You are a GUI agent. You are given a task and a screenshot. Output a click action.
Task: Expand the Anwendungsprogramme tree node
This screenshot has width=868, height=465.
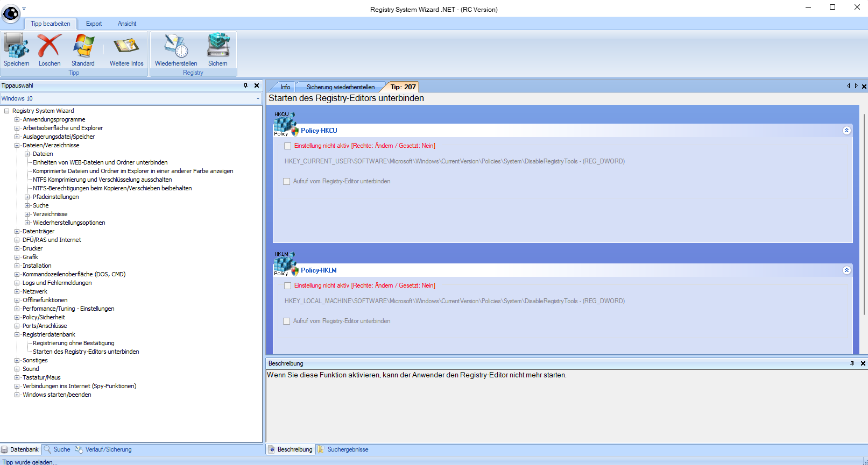17,119
